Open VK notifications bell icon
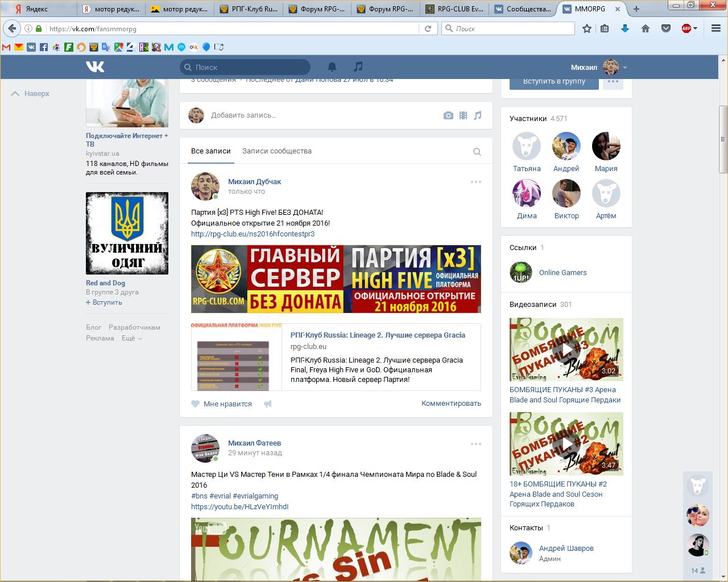 [332, 67]
